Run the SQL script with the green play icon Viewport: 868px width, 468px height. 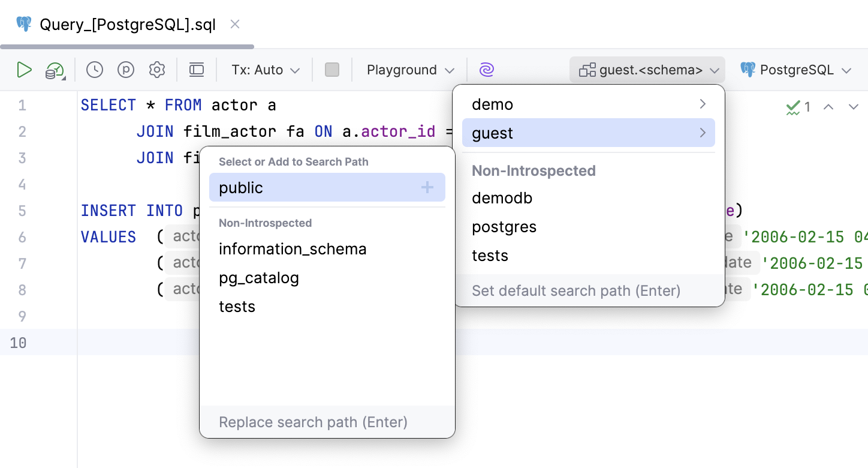coord(25,70)
